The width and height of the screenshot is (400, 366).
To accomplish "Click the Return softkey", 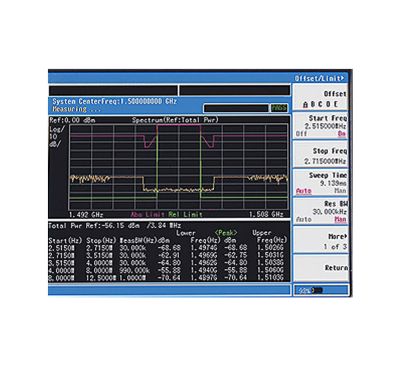I will [x=320, y=268].
